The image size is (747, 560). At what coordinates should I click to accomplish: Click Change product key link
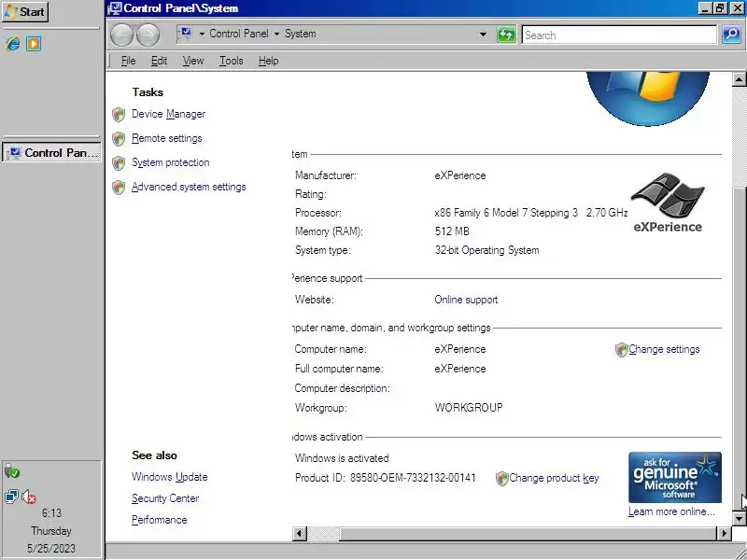point(554,478)
